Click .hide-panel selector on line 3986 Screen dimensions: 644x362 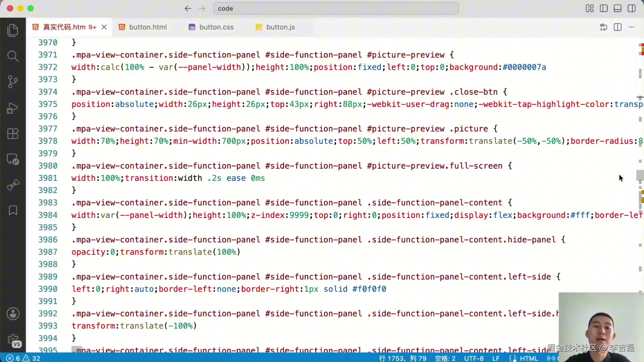click(x=529, y=240)
